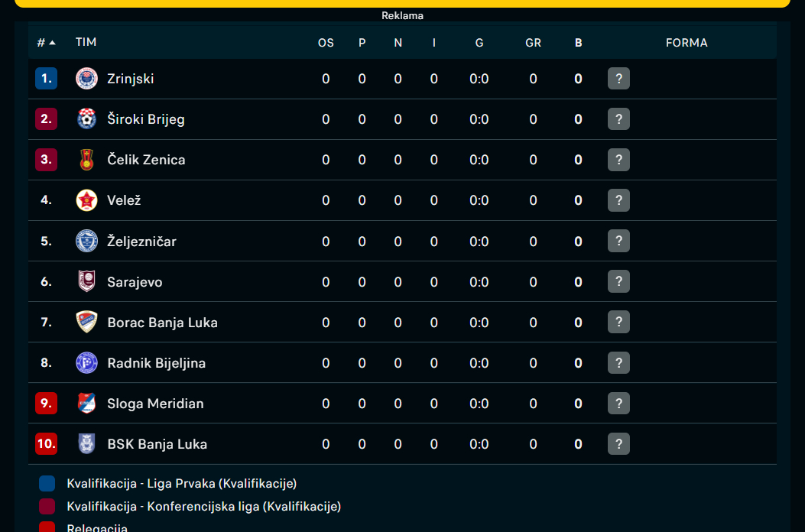Screen dimensions: 805x532
Task: Click the Velež red star crest
Action: (x=86, y=200)
